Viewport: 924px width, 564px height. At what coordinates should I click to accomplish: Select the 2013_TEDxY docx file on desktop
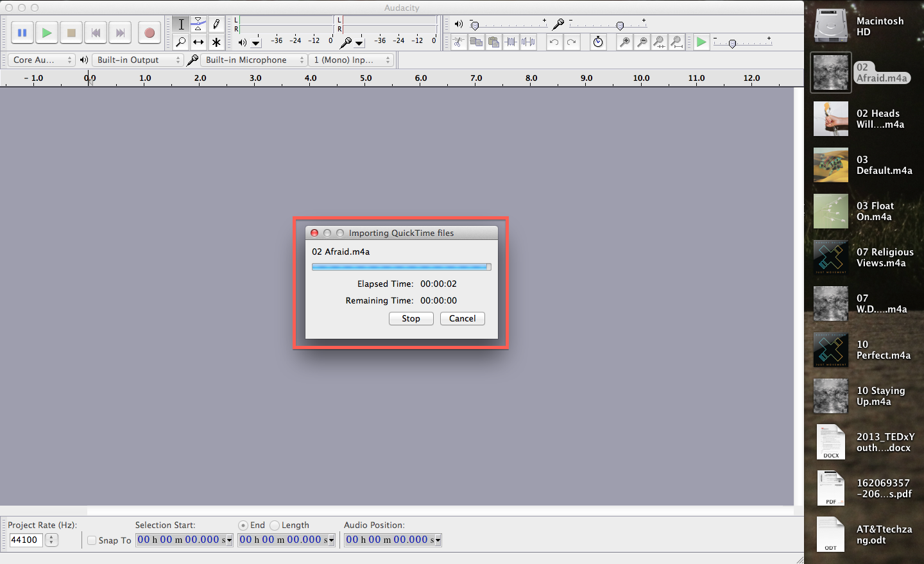[x=831, y=442]
